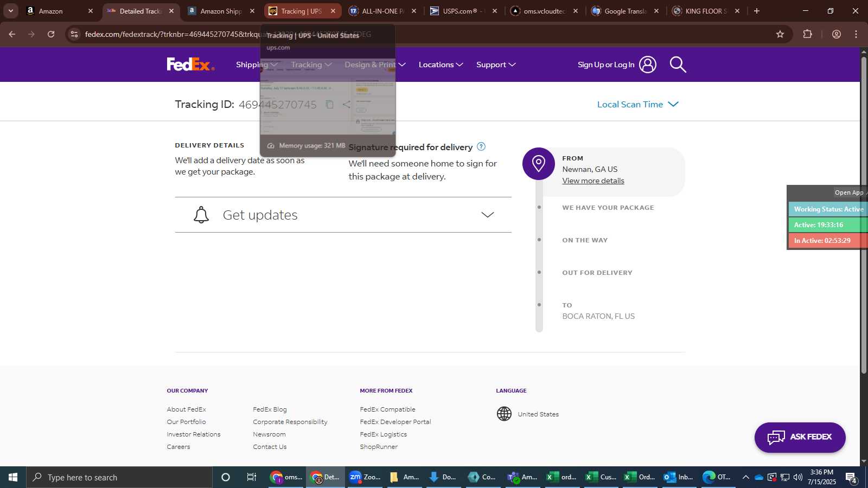The width and height of the screenshot is (868, 488).
Task: Switch to the Amazon Shipping tab
Action: pos(221,11)
